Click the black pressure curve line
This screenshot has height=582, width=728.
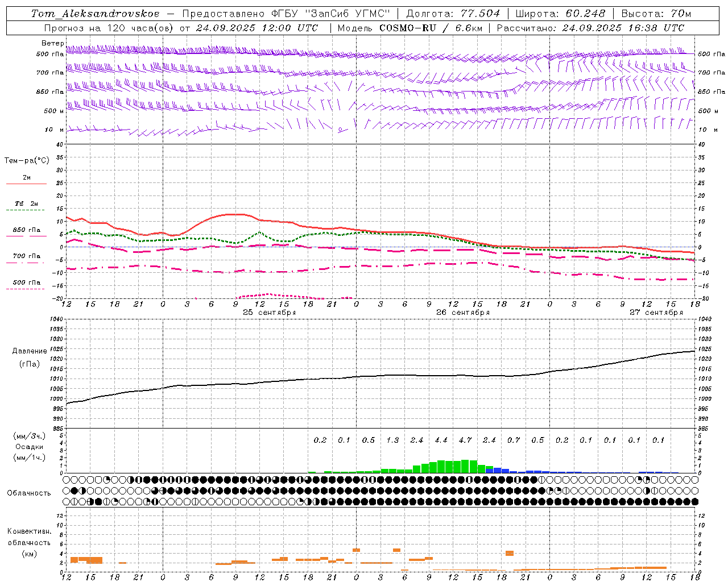381,376
